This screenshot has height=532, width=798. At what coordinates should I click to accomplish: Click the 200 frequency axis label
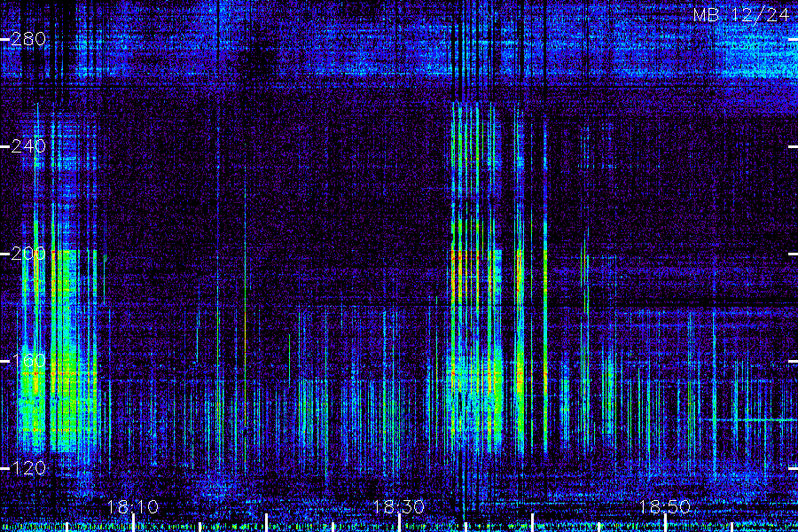28,254
